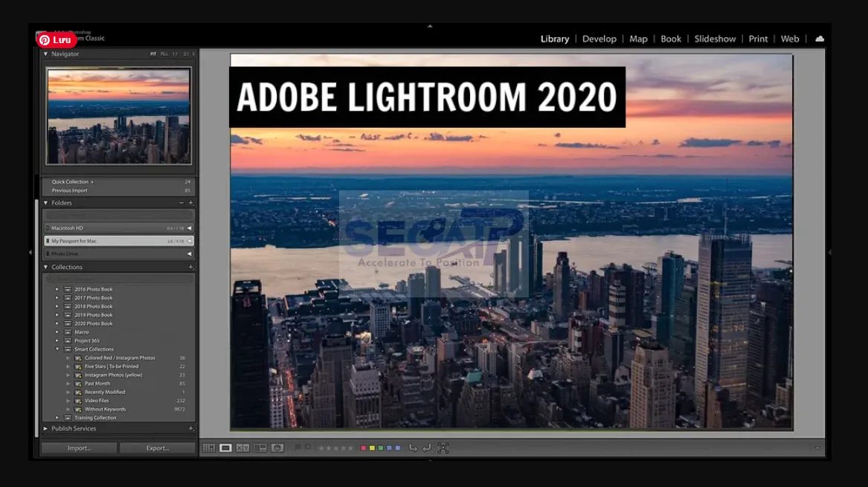Click the rotate left arrow icon
Screen dimensions: 868x487
tap(414, 448)
